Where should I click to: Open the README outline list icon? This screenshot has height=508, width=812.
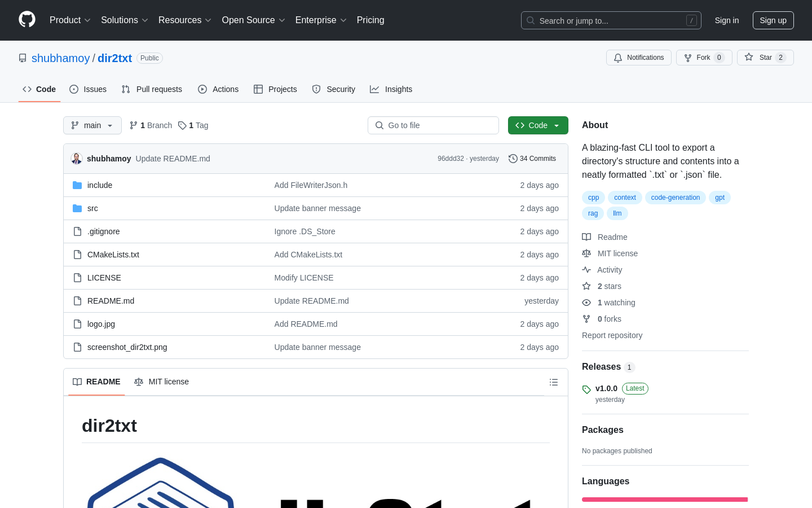(554, 382)
